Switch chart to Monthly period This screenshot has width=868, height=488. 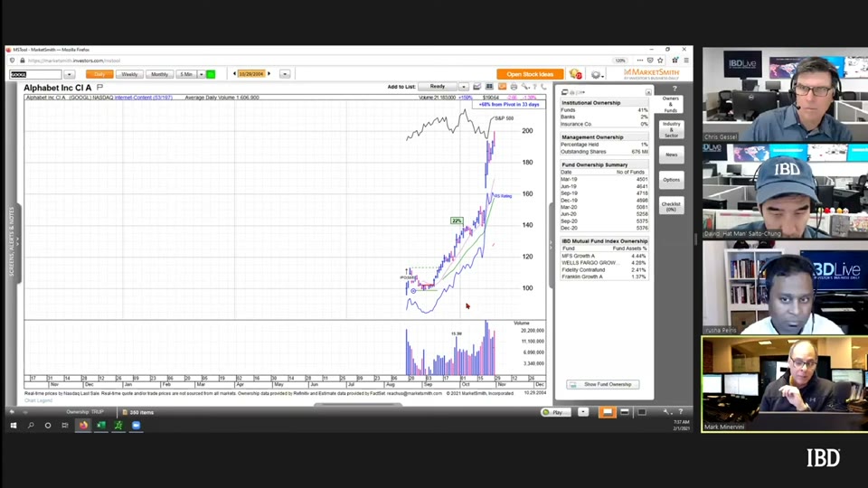tap(159, 74)
